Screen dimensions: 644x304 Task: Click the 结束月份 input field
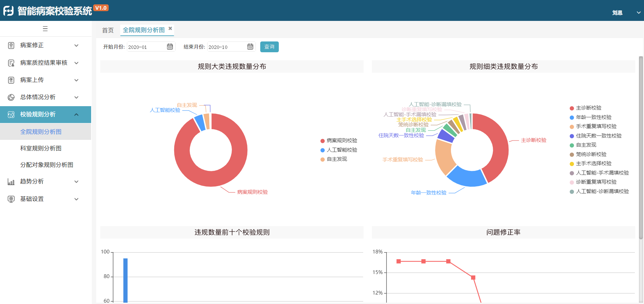[231, 47]
